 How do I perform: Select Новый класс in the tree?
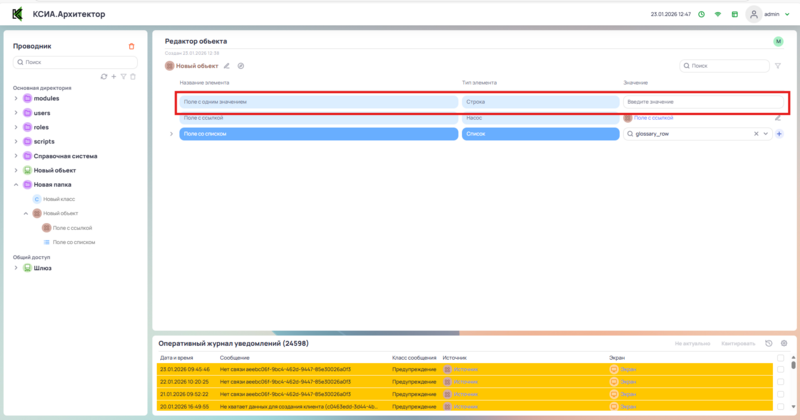tap(59, 199)
